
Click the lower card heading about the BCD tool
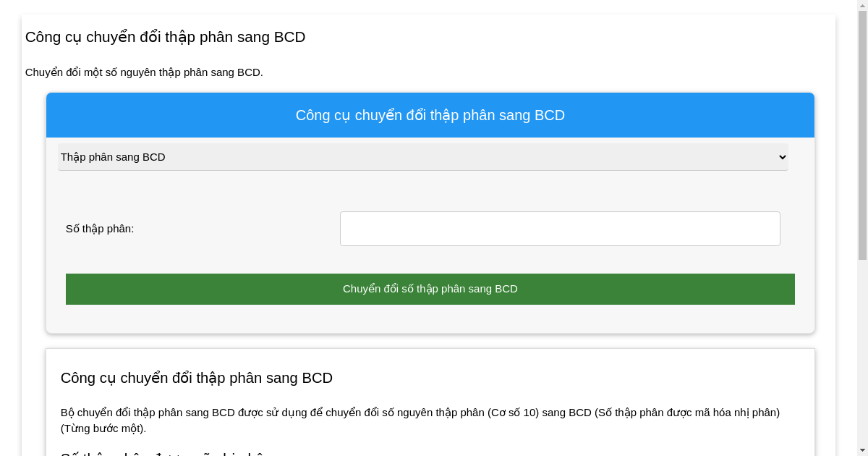196,378
